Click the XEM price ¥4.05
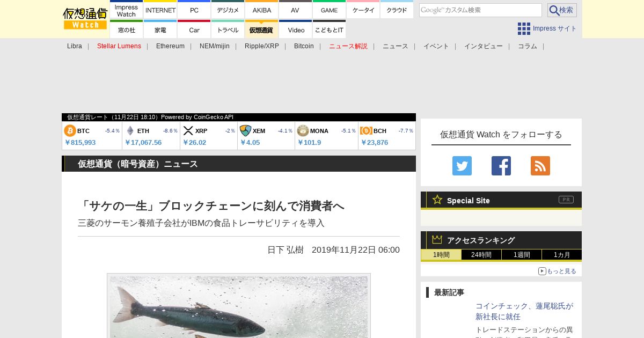644x338 pixels. [250, 142]
